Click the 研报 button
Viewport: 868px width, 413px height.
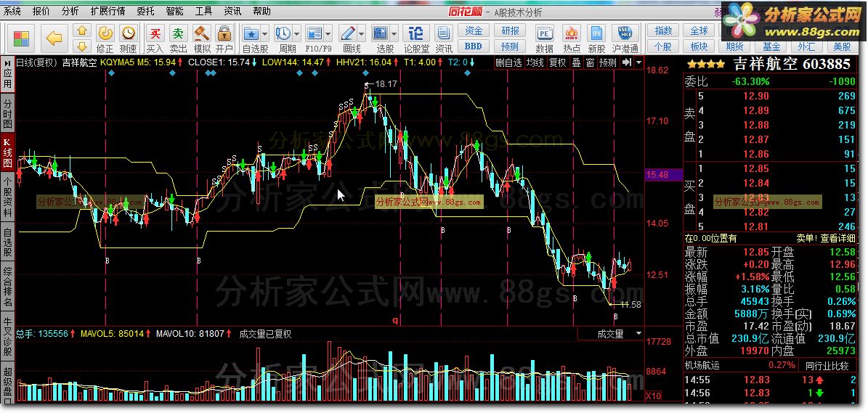tap(510, 31)
